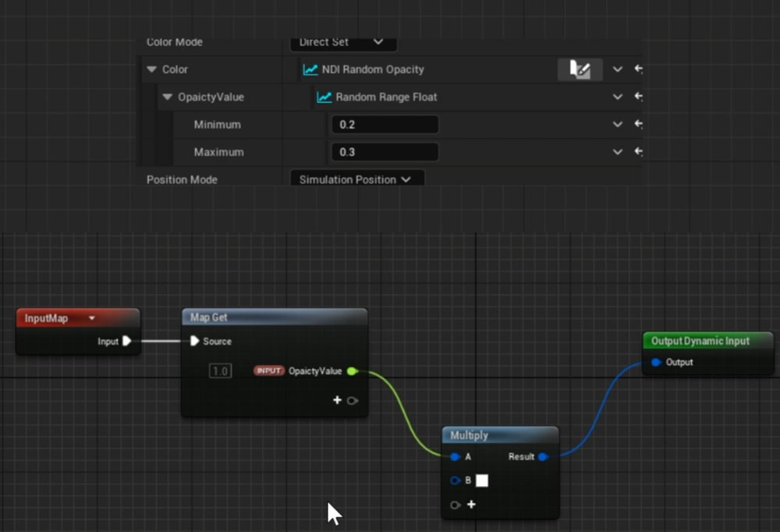The width and height of the screenshot is (780, 532).
Task: Click the InputMap node Input output pin
Action: pyautogui.click(x=127, y=341)
